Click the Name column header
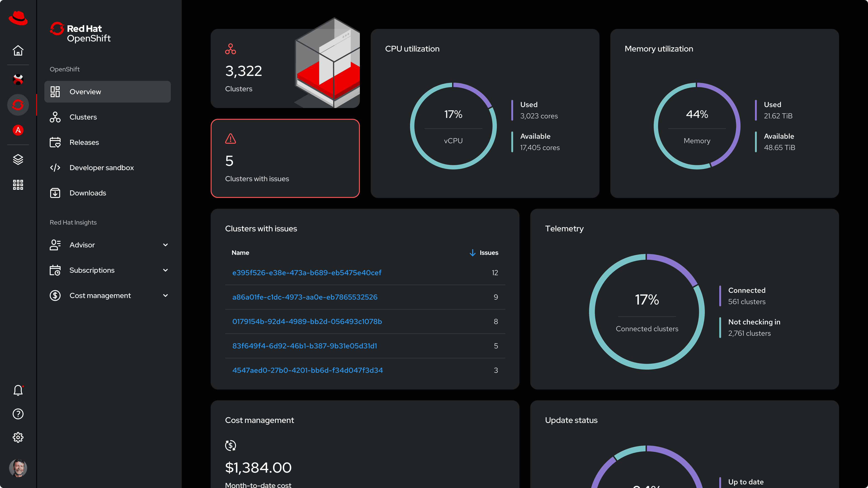Image resolution: width=868 pixels, height=488 pixels. (x=240, y=253)
